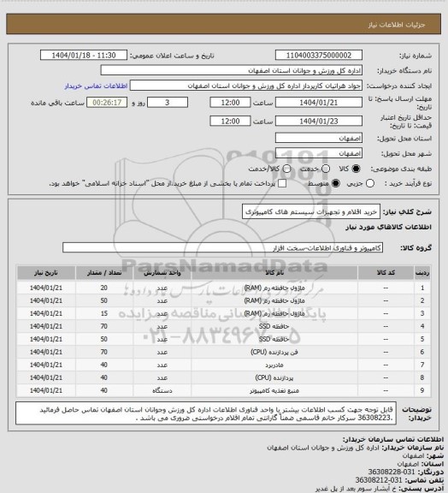
Task: Select the مادربرد item name
Action: coord(274,365)
